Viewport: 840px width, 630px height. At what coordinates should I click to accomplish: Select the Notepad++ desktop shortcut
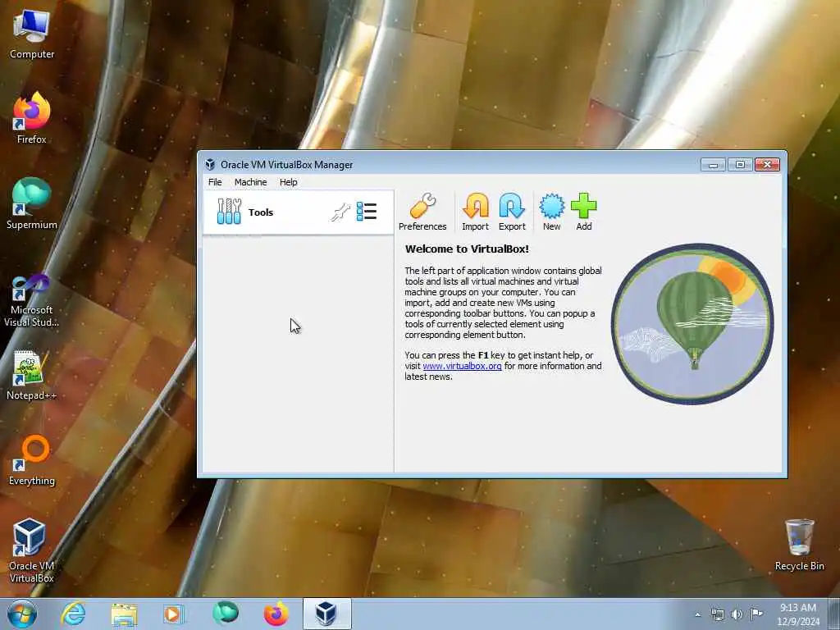pos(32,375)
